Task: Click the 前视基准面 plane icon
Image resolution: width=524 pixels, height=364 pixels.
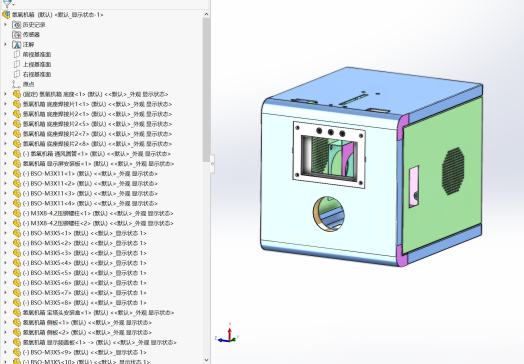Action: 16,54
